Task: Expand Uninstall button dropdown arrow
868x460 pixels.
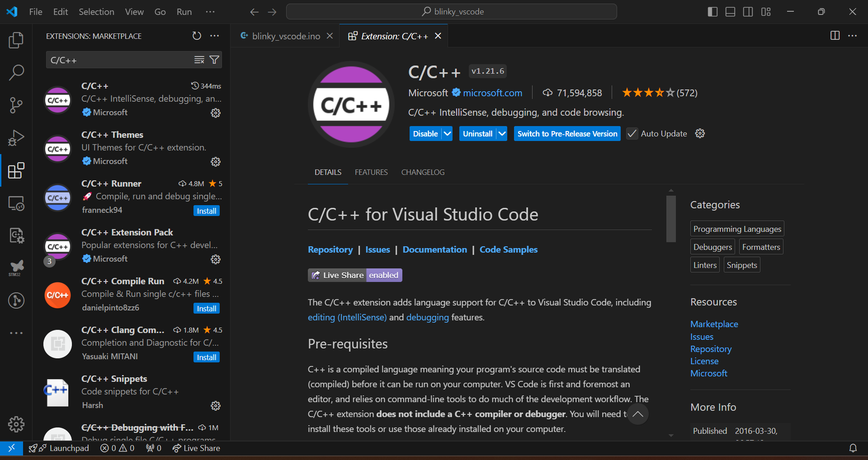Action: tap(502, 134)
